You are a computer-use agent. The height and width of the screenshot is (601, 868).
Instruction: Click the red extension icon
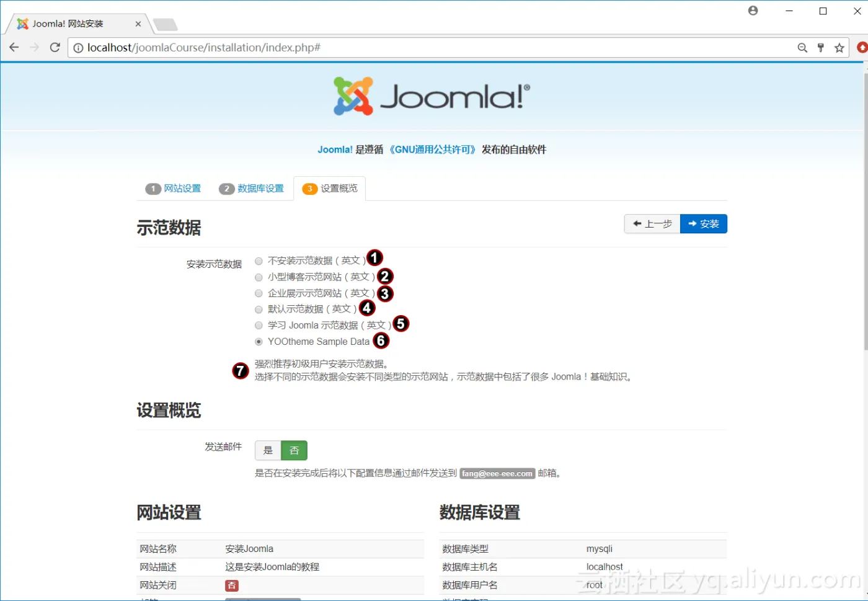[862, 48]
